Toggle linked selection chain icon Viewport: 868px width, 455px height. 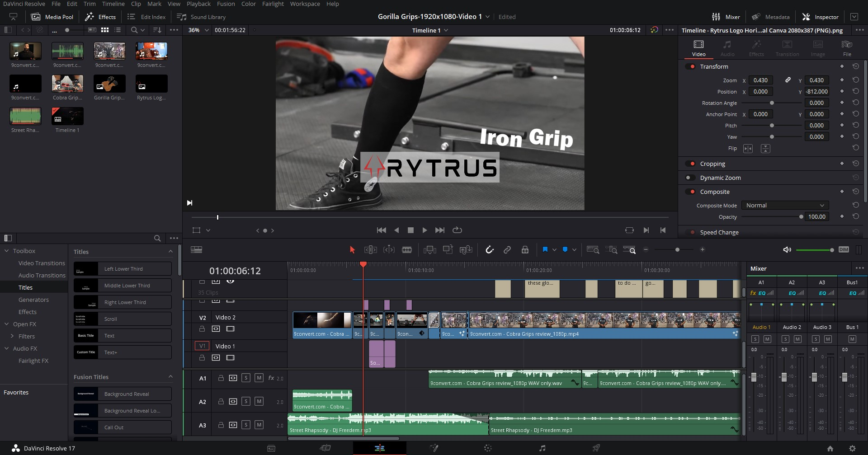507,249
